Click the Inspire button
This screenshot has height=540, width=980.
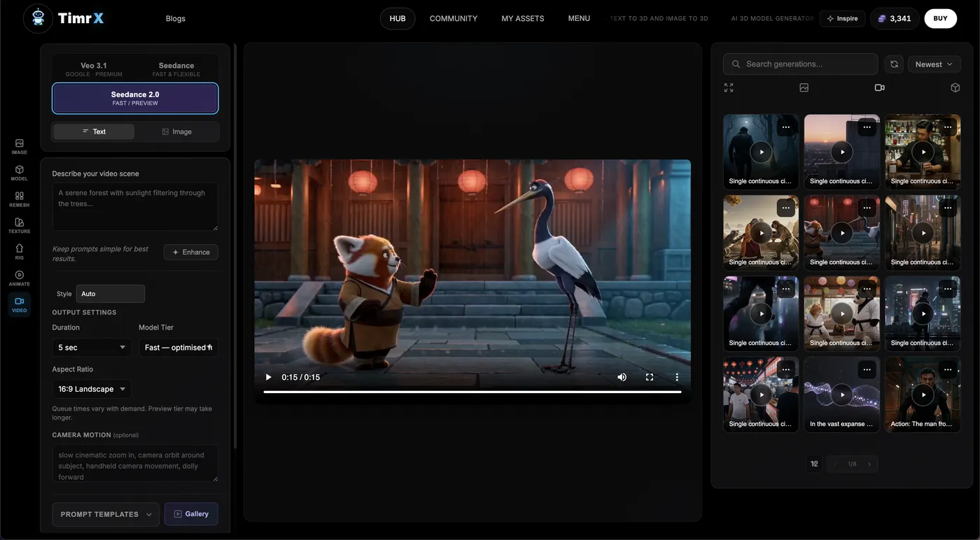(x=843, y=19)
